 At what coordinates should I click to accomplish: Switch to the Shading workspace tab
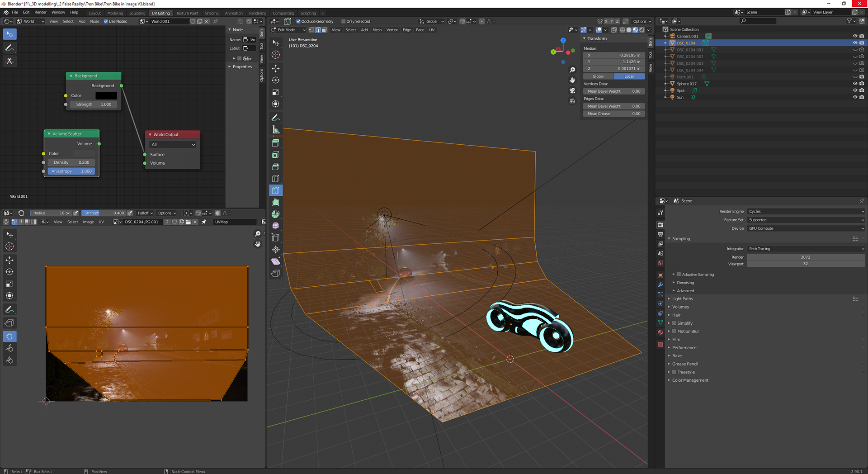click(x=212, y=13)
